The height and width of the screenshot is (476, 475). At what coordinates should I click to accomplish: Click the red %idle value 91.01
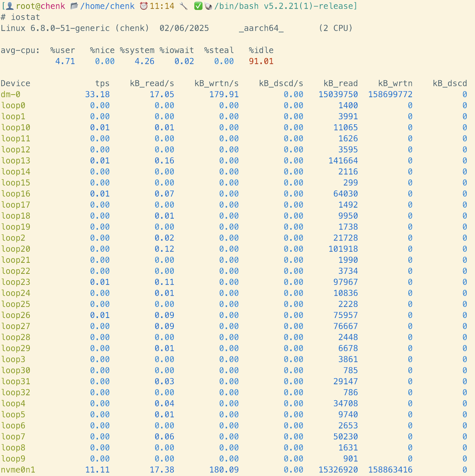261,61
